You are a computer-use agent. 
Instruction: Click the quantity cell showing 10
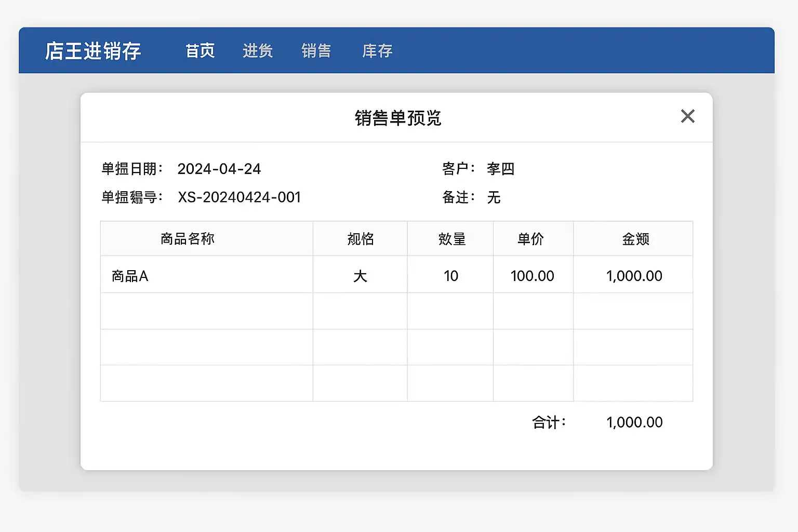pyautogui.click(x=451, y=276)
